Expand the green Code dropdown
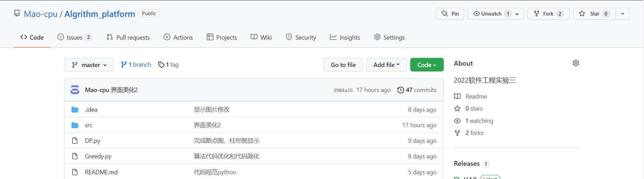 click(427, 65)
